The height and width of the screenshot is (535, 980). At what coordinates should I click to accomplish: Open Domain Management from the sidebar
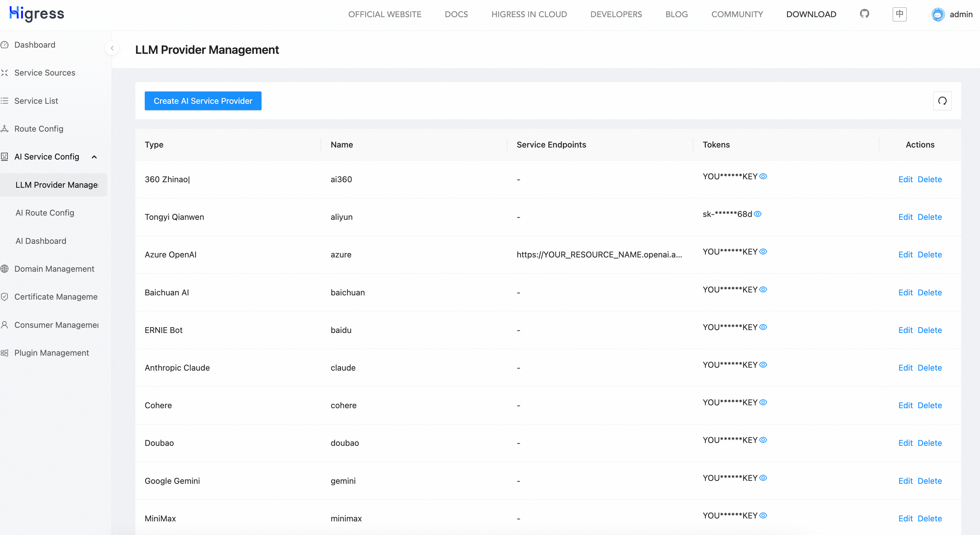pyautogui.click(x=54, y=269)
